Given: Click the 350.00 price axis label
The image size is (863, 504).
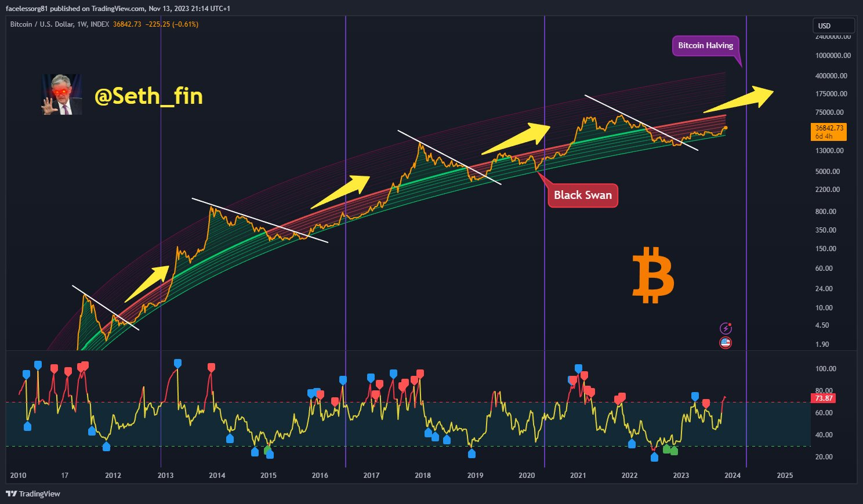Looking at the screenshot, I should [826, 230].
